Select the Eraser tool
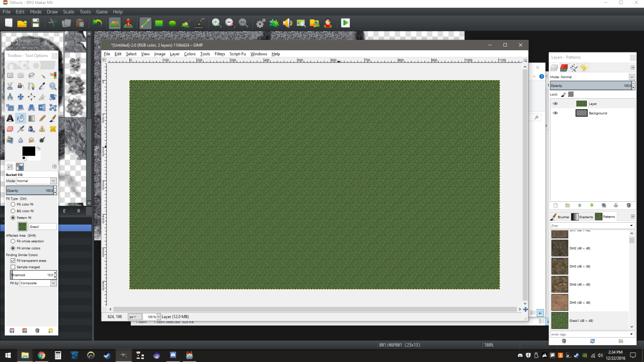This screenshot has height=362, width=644. [10, 129]
